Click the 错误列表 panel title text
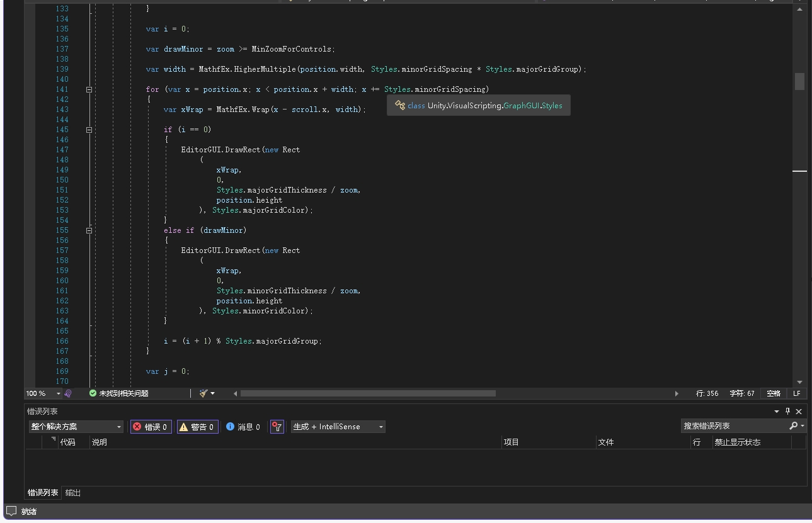The height and width of the screenshot is (523, 812). [42, 411]
